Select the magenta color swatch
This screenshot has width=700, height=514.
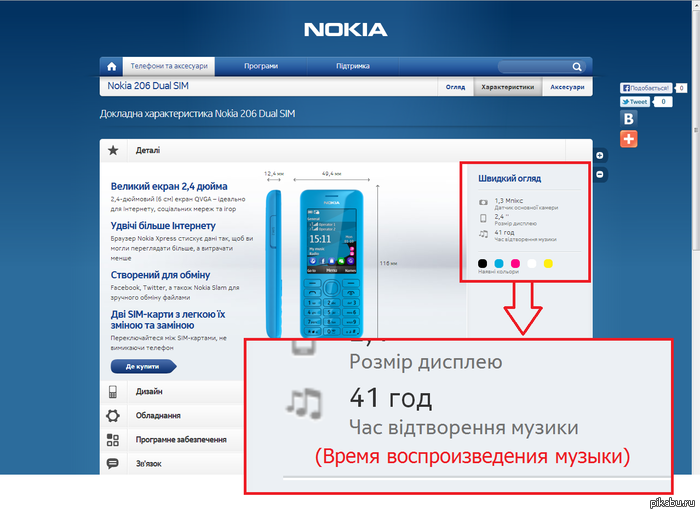(515, 263)
